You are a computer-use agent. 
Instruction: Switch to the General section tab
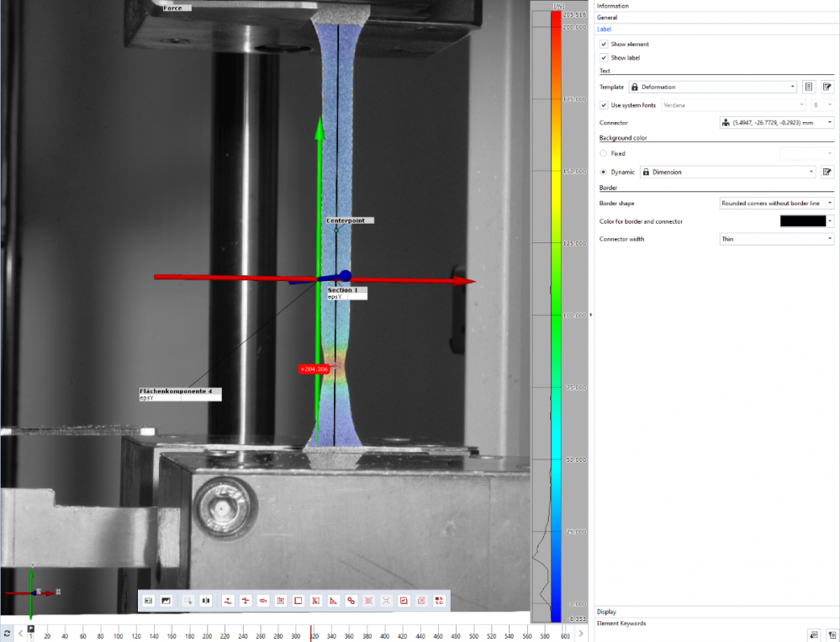[x=607, y=17]
